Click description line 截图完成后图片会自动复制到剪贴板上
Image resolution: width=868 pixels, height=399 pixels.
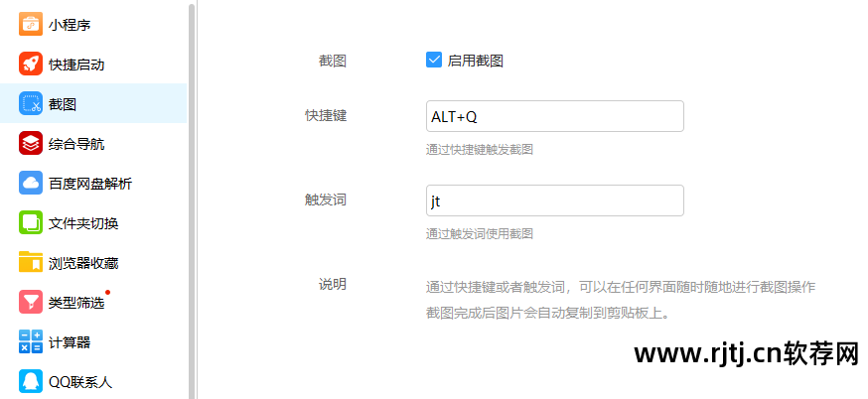(548, 314)
